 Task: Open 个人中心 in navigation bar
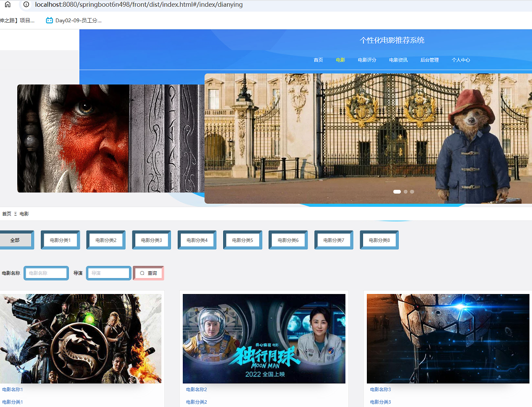[461, 60]
